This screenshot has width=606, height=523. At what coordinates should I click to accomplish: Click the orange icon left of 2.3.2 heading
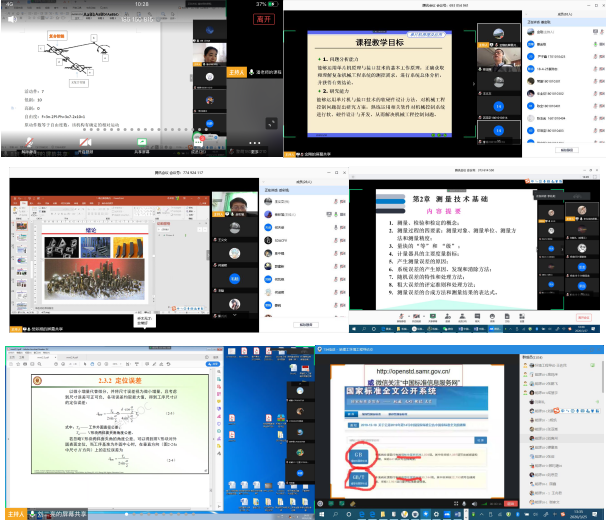coord(38,381)
